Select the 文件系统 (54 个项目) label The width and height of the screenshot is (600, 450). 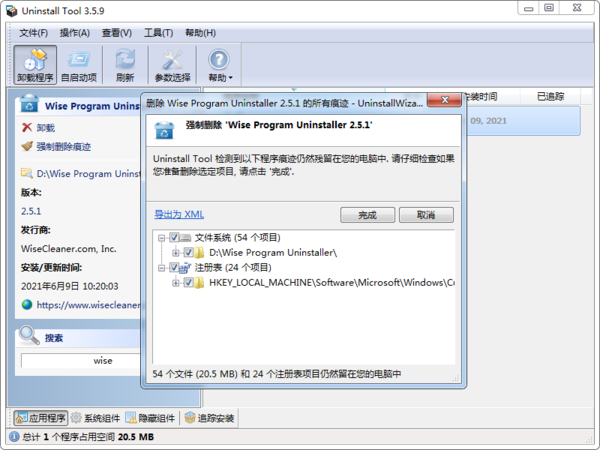click(x=237, y=238)
